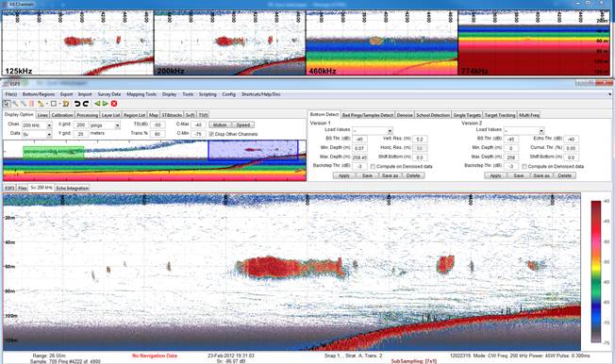Screen dimensions: 615x364
Task: Click the undo curved black arrow icon
Action: pos(77,104)
